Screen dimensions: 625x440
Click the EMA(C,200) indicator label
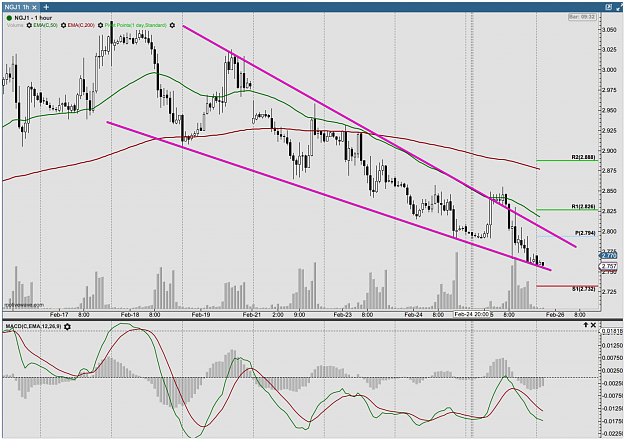81,25
